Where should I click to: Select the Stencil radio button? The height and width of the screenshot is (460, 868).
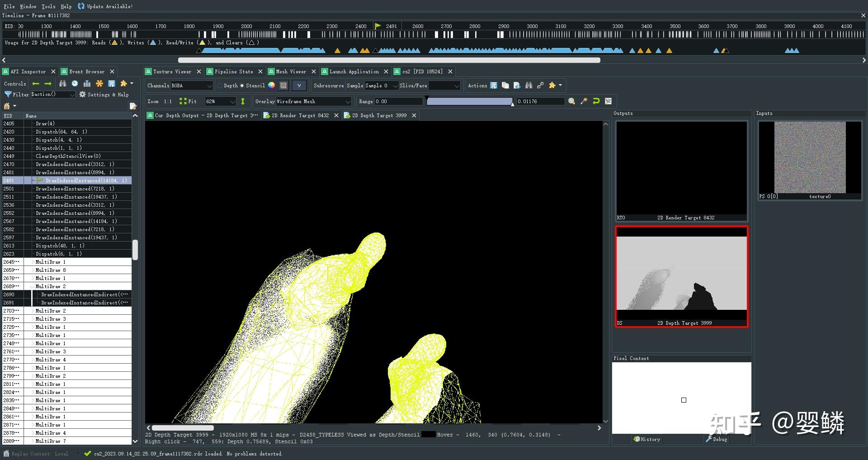[242, 85]
